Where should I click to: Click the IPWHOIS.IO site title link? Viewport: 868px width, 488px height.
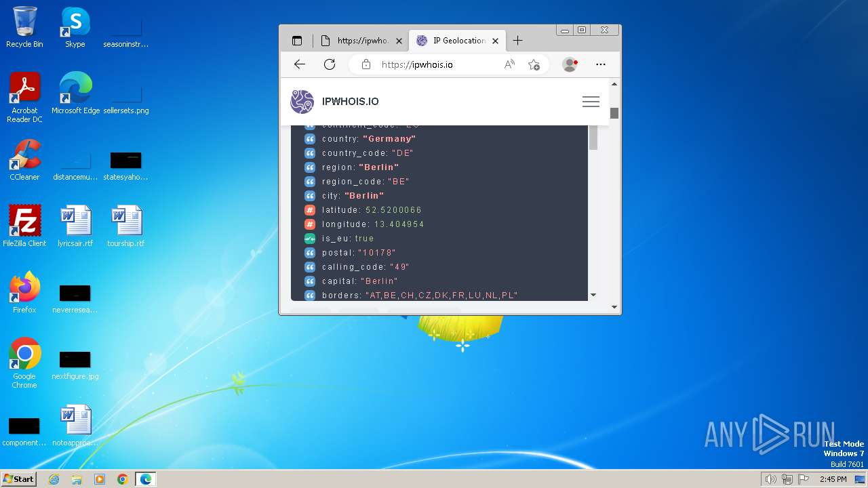click(x=351, y=102)
